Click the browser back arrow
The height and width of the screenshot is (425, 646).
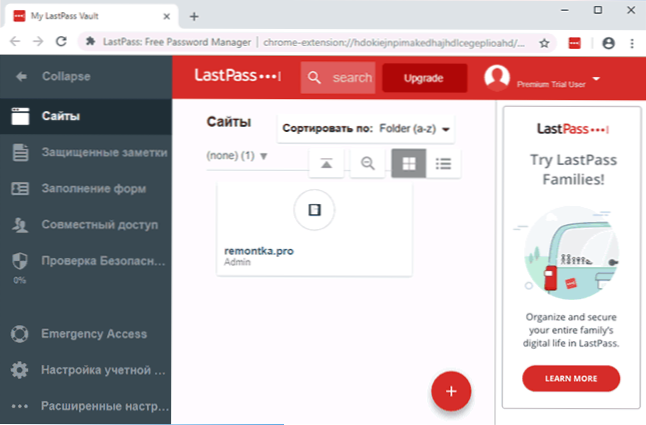click(x=15, y=42)
